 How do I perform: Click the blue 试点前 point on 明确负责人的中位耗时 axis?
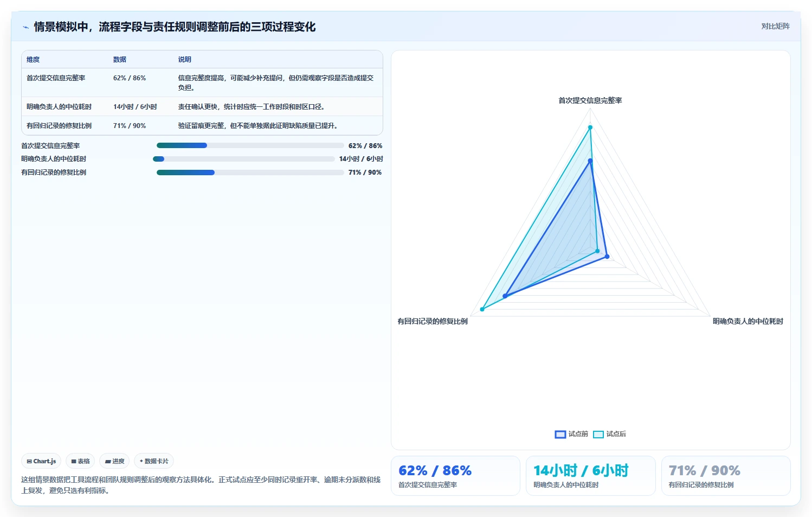(607, 257)
